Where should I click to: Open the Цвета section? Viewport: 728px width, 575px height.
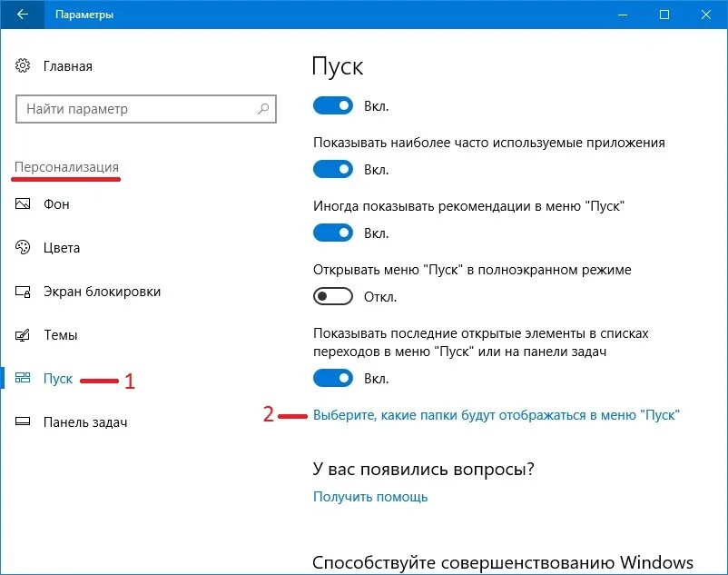(62, 248)
